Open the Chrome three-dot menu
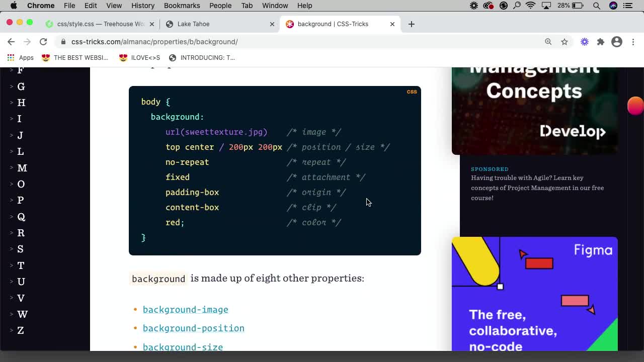The width and height of the screenshot is (644, 362). (x=633, y=42)
